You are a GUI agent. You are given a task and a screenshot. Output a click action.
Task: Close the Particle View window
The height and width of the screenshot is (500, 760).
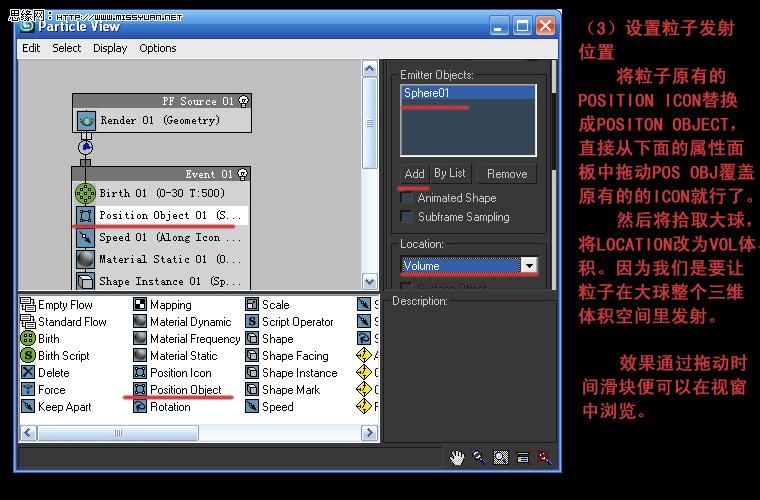(x=545, y=25)
